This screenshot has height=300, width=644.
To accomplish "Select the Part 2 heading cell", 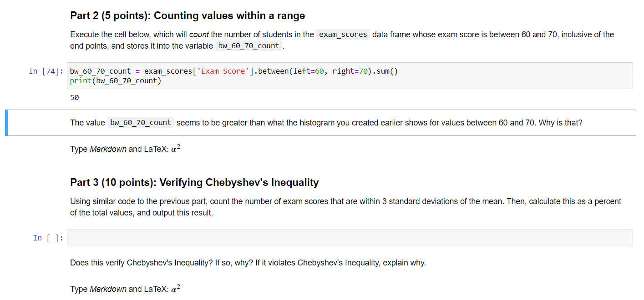I will pos(187,15).
